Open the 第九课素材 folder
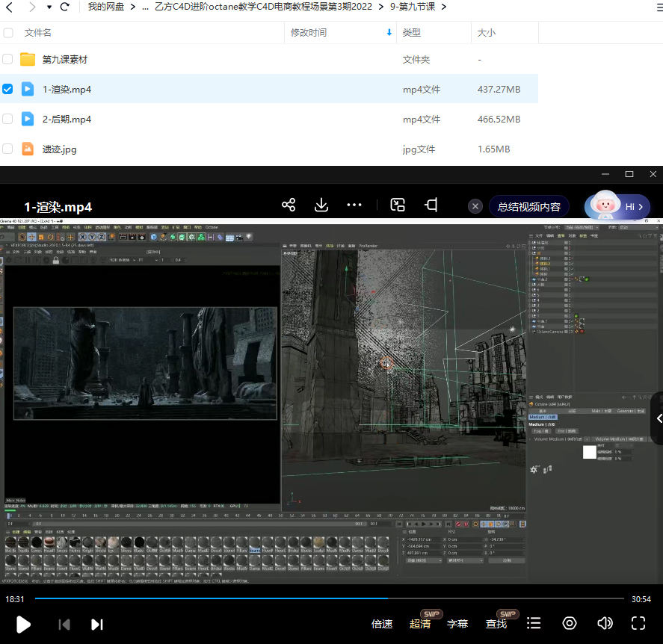 [64, 59]
